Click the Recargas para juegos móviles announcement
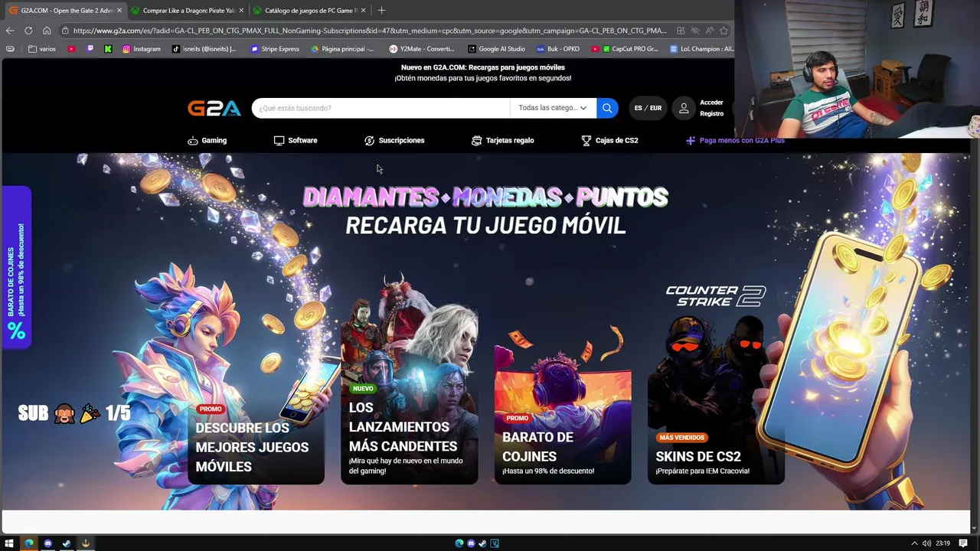Screen dimensions: 980x551 (483, 73)
